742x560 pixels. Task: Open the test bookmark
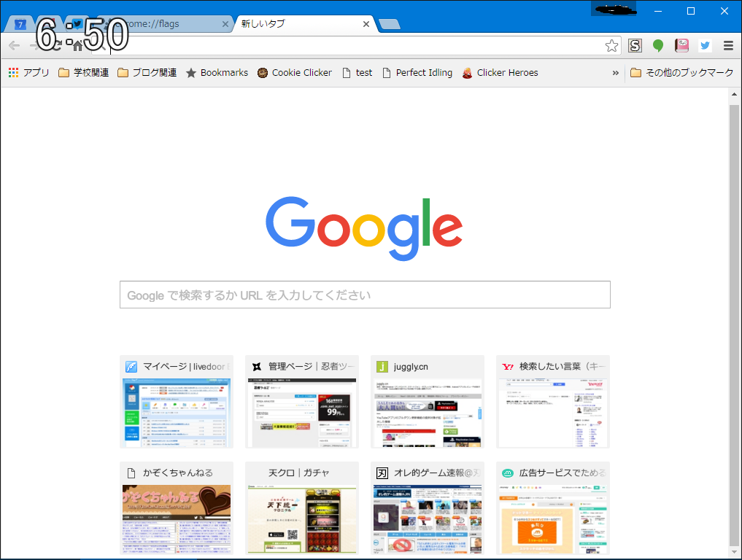click(x=358, y=72)
